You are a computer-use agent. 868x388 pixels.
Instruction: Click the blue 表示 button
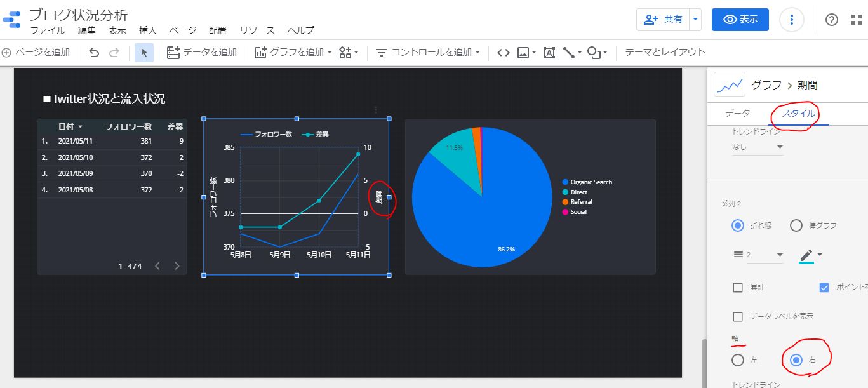pos(740,20)
